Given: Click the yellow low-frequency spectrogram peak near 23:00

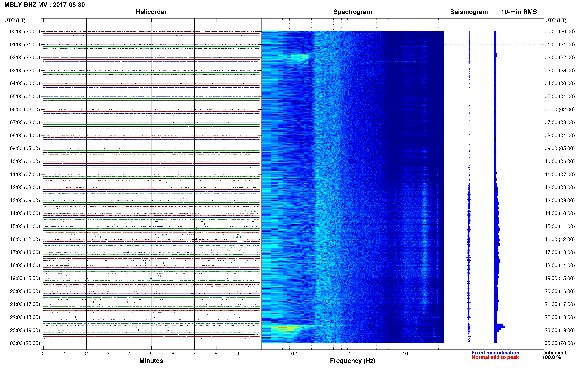Looking at the screenshot, I should click(x=286, y=328).
